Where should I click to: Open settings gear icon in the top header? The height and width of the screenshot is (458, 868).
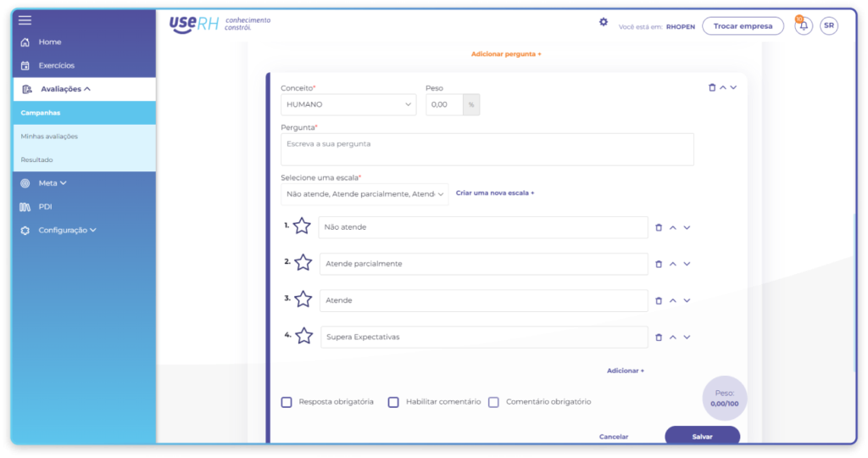click(x=604, y=22)
